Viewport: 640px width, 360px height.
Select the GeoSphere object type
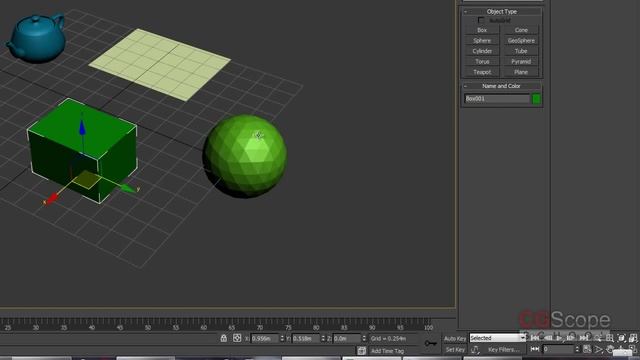tap(521, 40)
